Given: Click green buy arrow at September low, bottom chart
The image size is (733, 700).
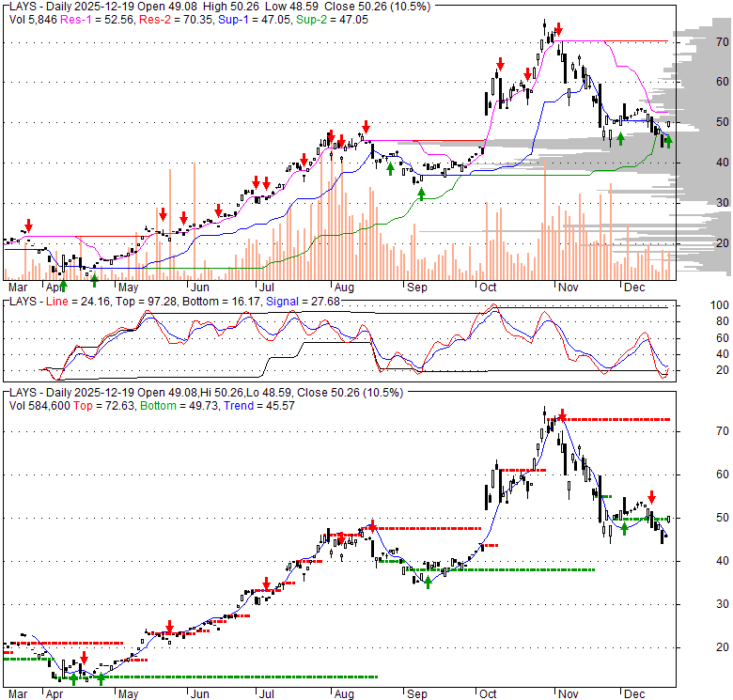Looking at the screenshot, I should pyautogui.click(x=428, y=583).
